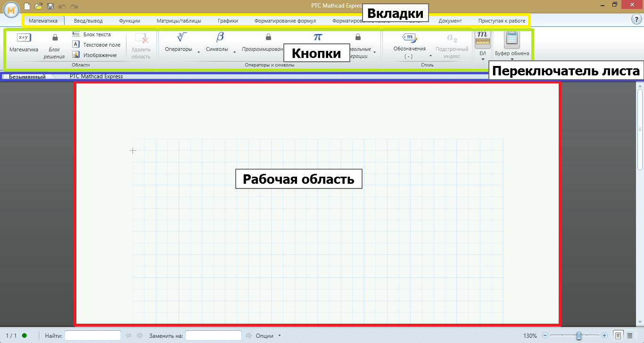The image size is (644, 343).
Task: Open the Приступая к работе tab
Action: point(502,21)
